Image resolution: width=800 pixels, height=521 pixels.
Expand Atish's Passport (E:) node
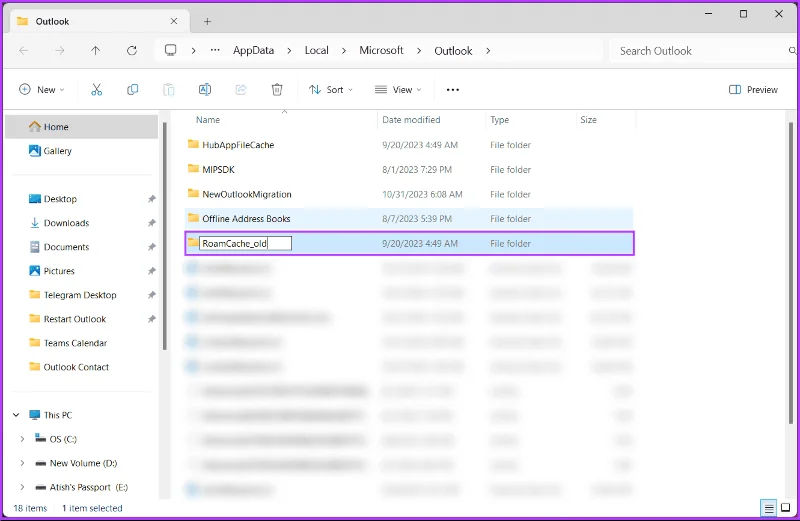pyautogui.click(x=22, y=487)
